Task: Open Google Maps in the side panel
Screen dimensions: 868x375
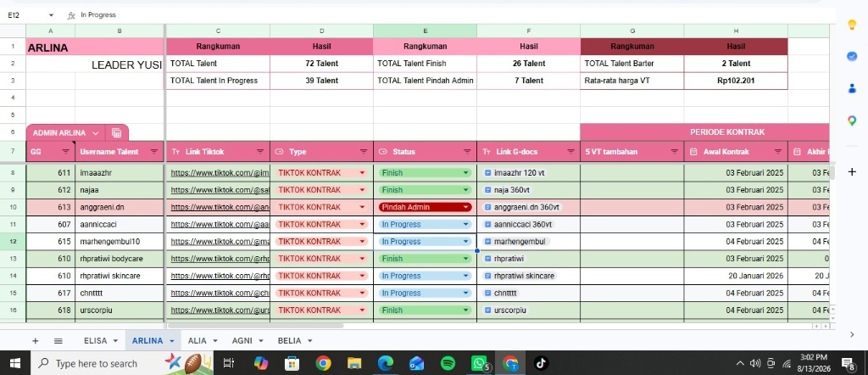Action: (852, 120)
